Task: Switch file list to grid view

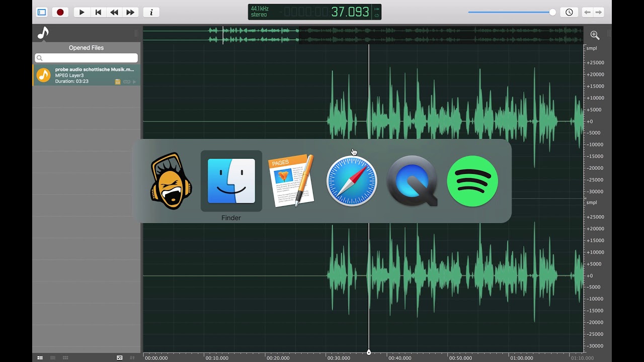Action: point(65,357)
